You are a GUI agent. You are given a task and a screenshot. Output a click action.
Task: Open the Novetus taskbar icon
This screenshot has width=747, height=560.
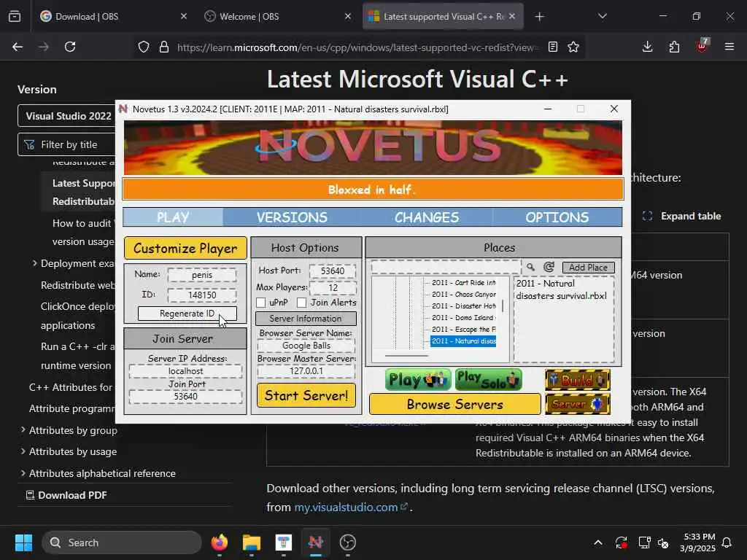(315, 542)
